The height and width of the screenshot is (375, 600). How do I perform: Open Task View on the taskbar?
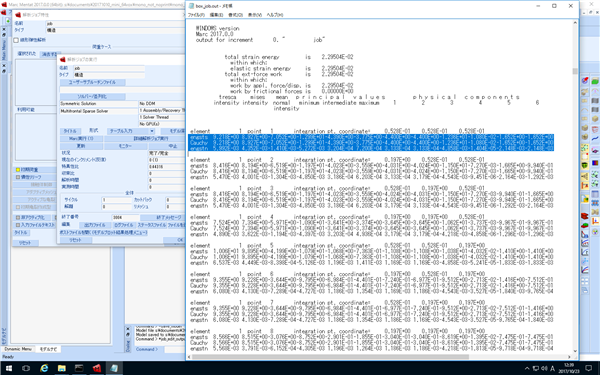[x=26, y=368]
